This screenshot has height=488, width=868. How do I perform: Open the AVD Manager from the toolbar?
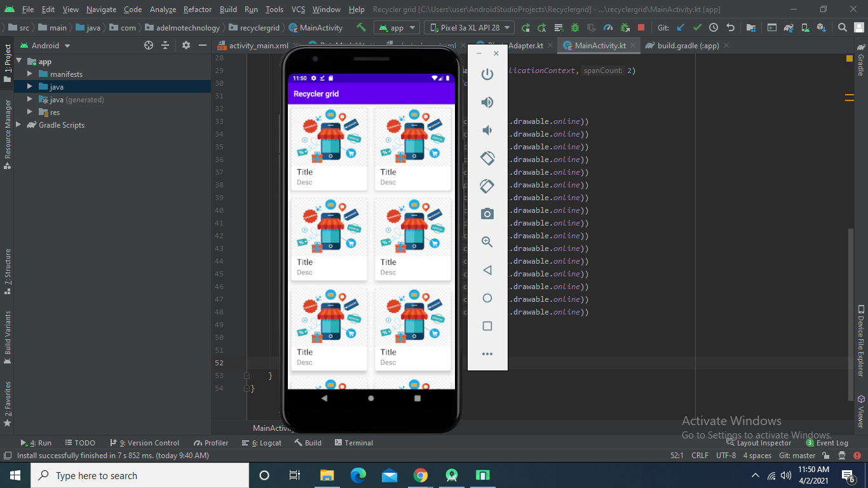804,27
